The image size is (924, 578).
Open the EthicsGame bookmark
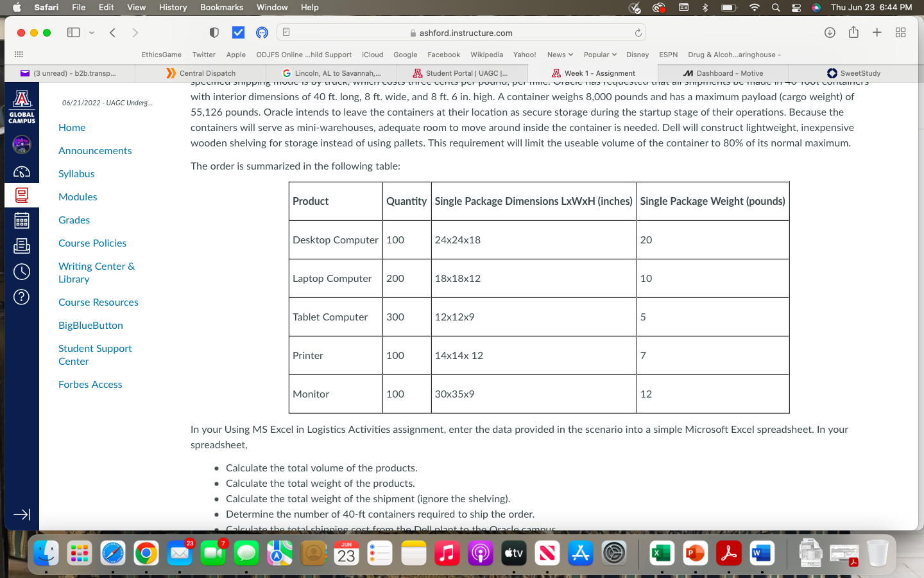click(x=162, y=55)
